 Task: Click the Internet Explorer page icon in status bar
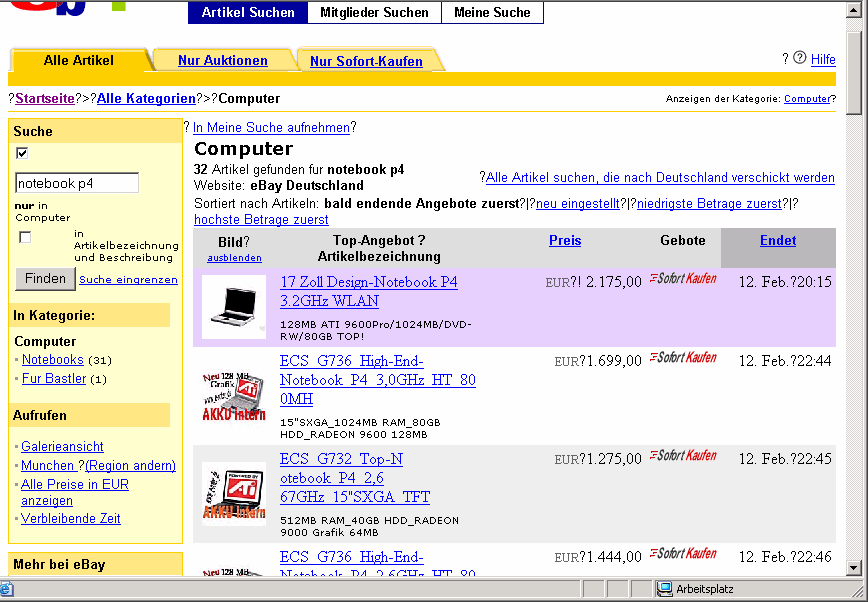click(x=6, y=589)
